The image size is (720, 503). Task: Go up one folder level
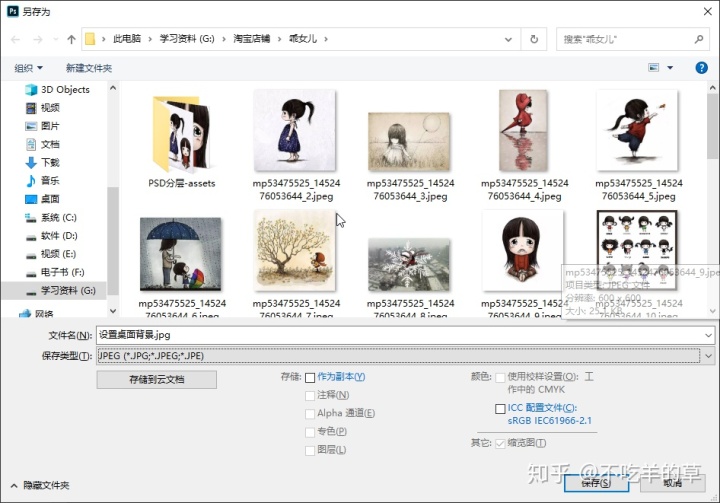pos(71,40)
